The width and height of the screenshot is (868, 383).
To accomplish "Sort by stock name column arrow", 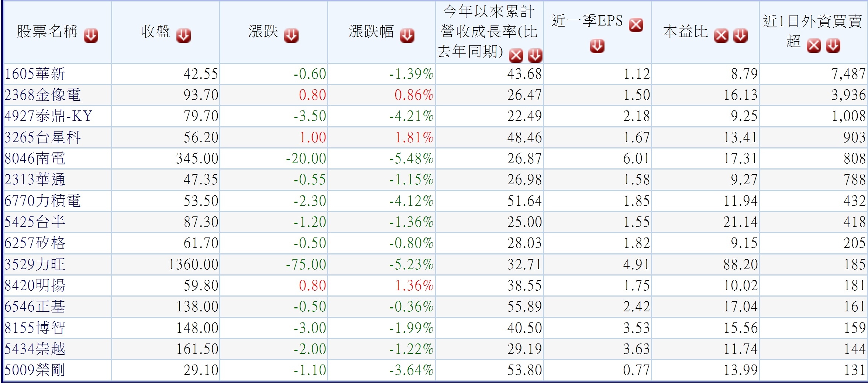I will coord(91,36).
